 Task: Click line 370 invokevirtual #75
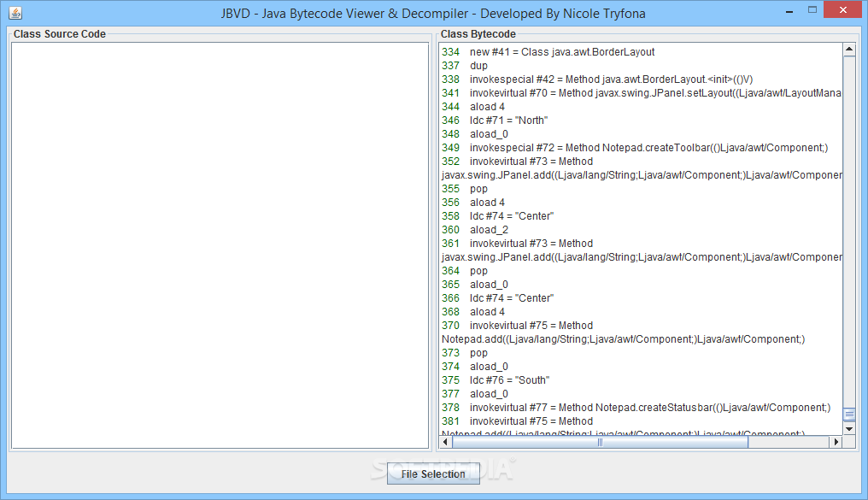click(517, 326)
